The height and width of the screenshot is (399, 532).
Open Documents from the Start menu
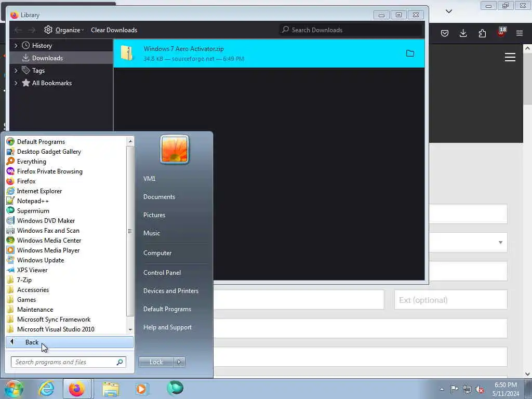[x=159, y=197]
